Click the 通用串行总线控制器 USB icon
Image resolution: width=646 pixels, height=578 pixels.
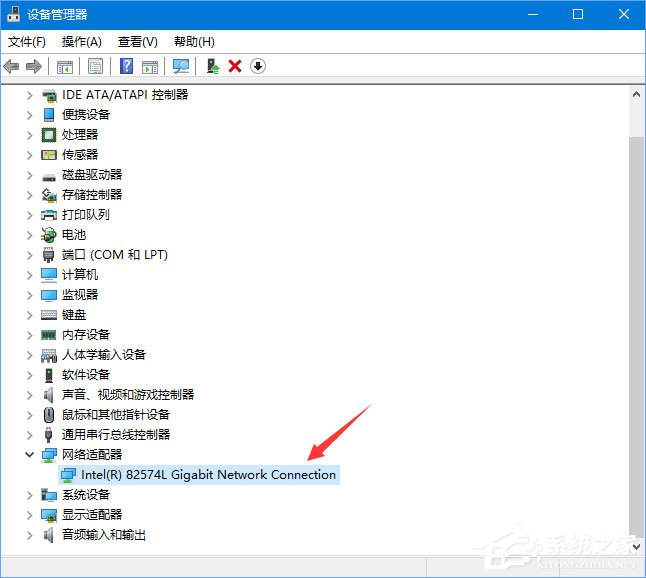[x=49, y=434]
